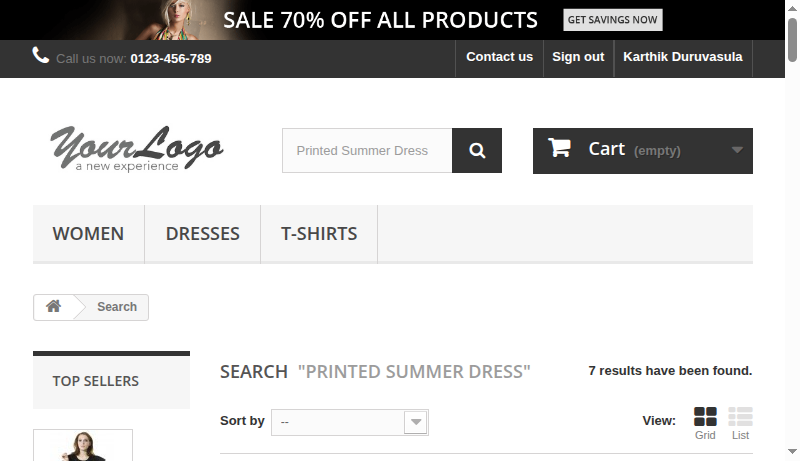
Task: Click the shopping cart icon
Action: tap(560, 149)
